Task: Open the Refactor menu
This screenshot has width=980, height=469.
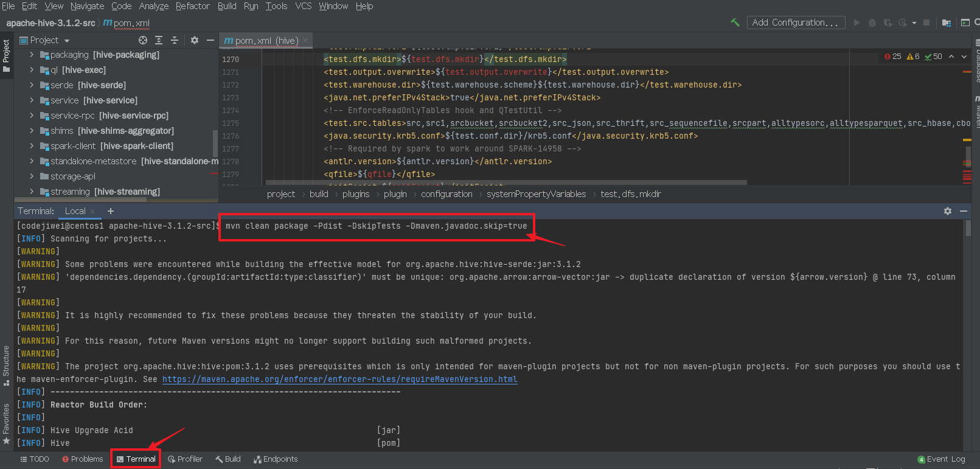Action: pos(192,6)
